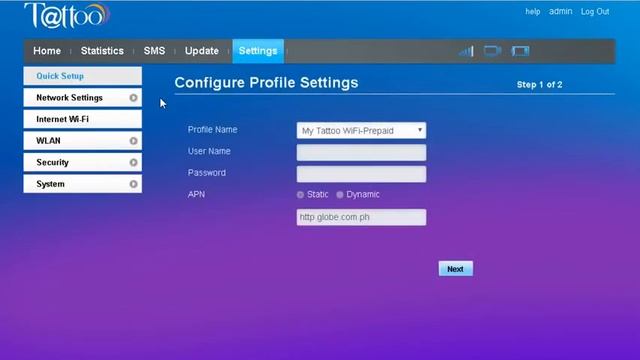Switch to the SMS tab
640x360 pixels.
pos(154,51)
